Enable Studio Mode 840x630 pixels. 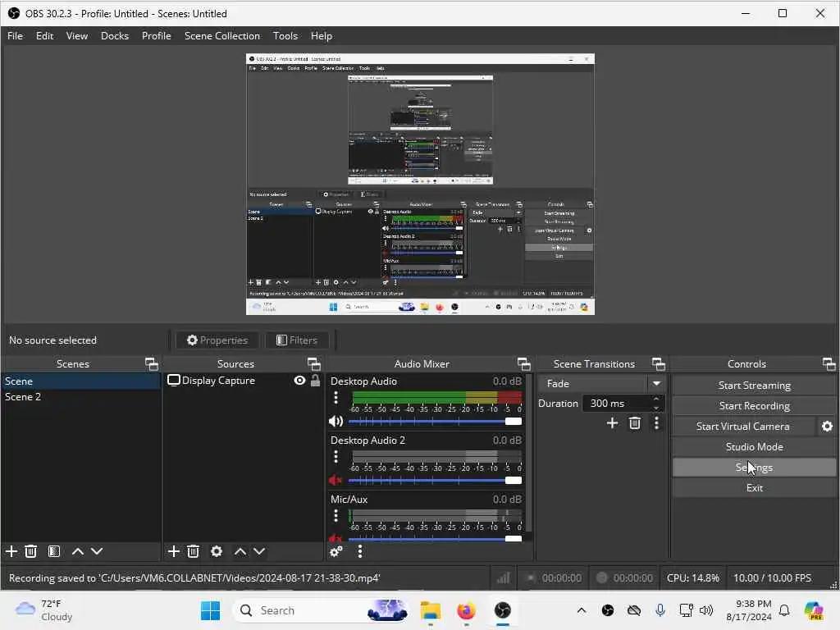tap(755, 446)
